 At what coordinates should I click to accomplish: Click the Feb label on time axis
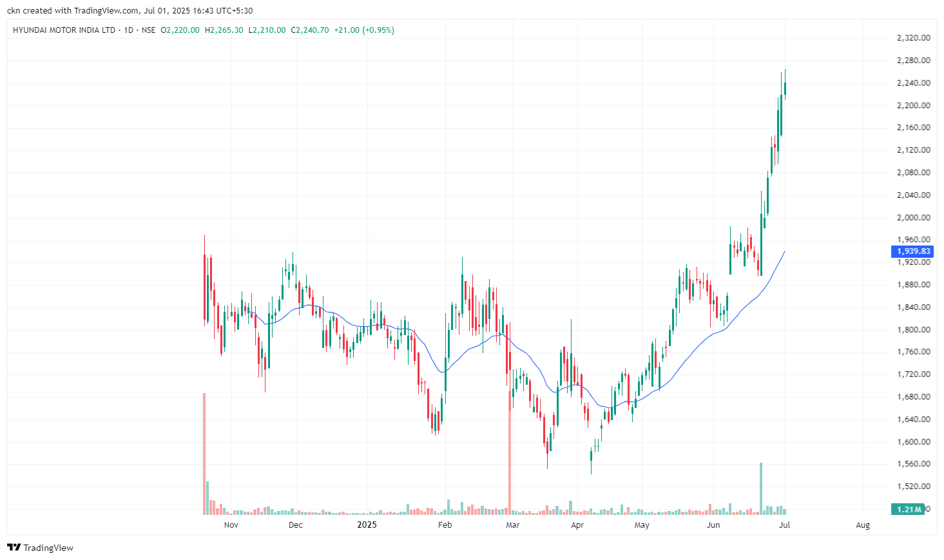(445, 525)
